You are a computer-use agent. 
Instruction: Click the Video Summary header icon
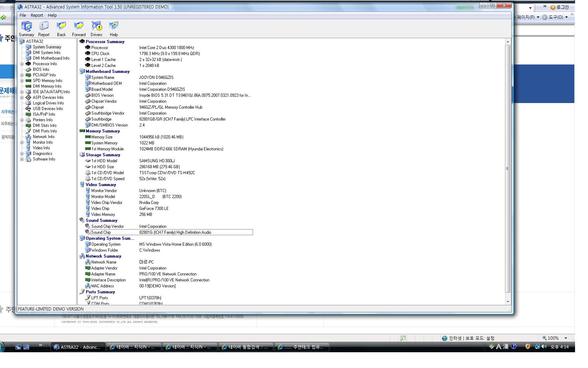[x=82, y=184]
